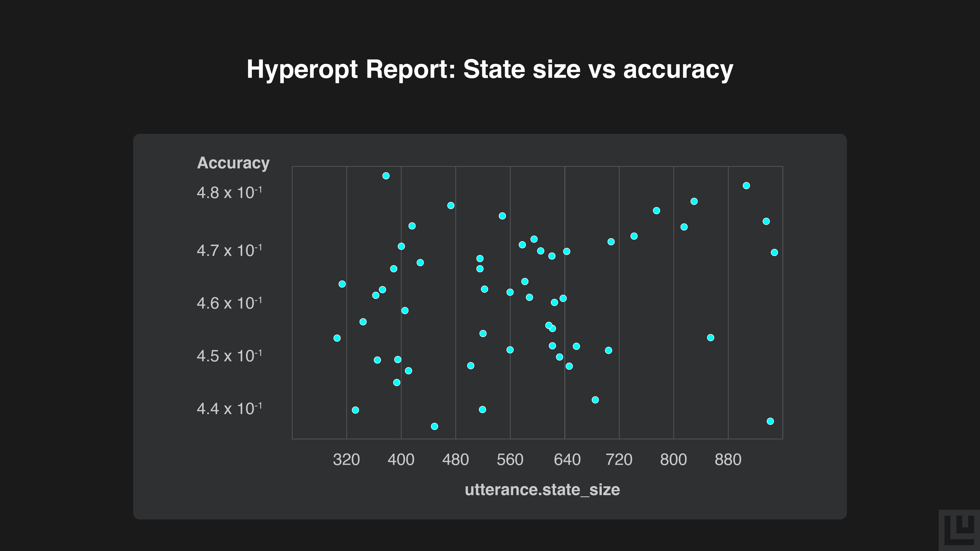Click the leftmost data point on the chart

[x=337, y=338]
